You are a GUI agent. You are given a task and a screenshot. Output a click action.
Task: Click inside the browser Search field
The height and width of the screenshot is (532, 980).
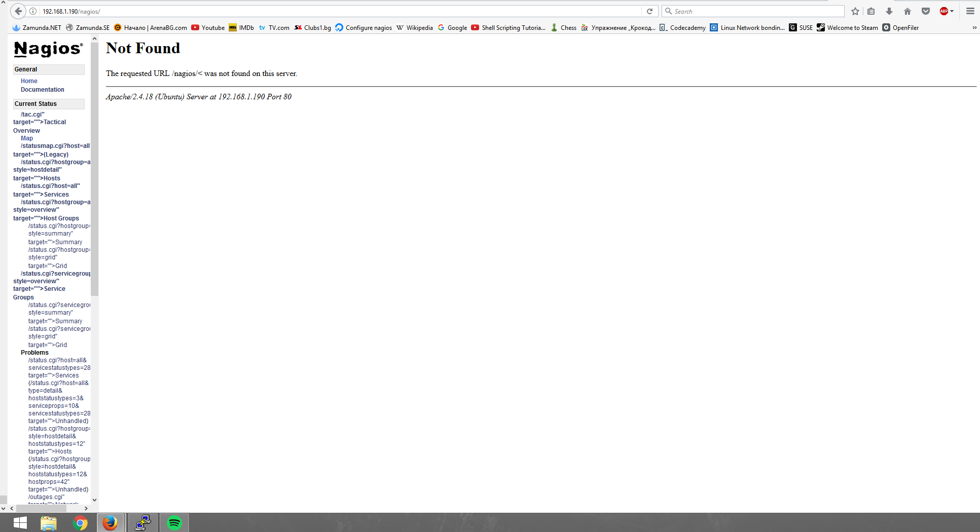pos(755,11)
